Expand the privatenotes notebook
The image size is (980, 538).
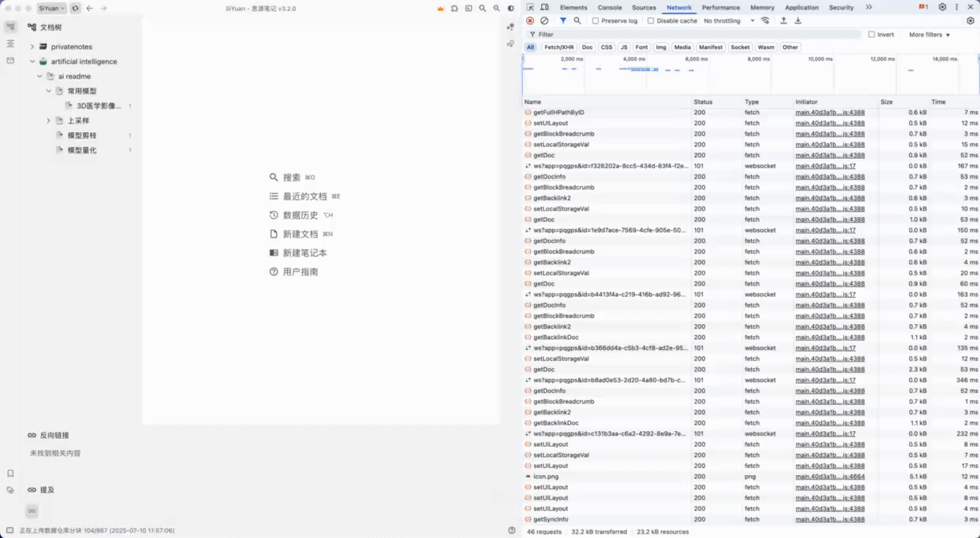[x=31, y=46]
